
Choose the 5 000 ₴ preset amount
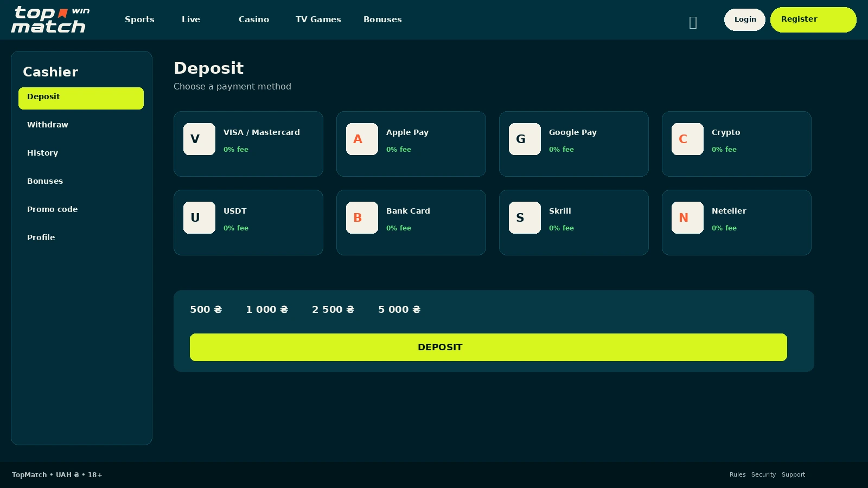399,309
